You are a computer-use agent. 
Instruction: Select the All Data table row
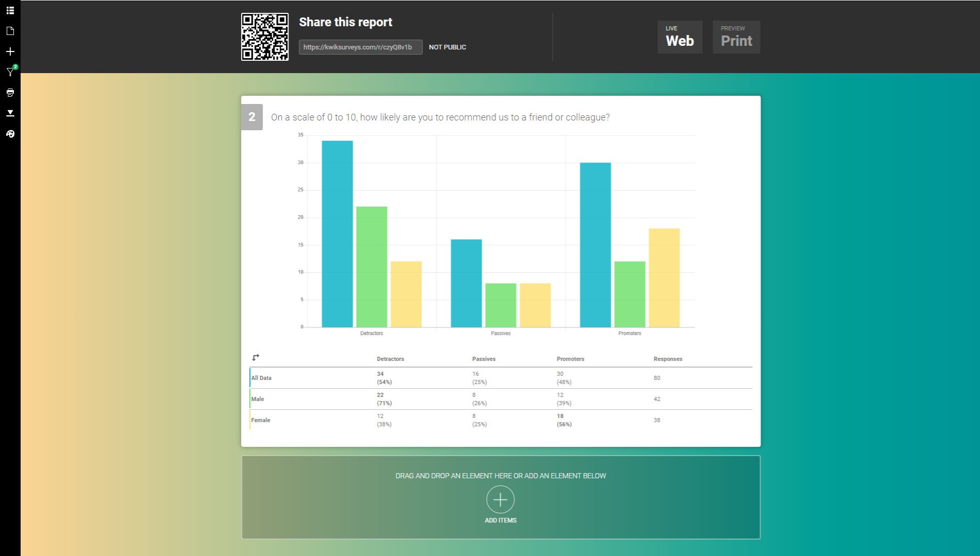point(261,378)
